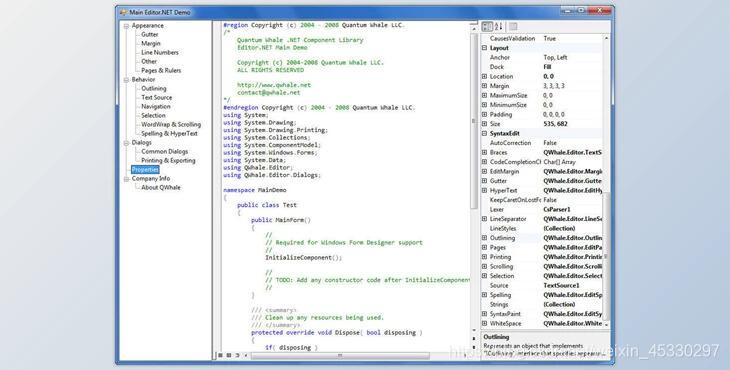The width and height of the screenshot is (730, 370).
Task: Expand the WhiteSpace property
Action: [484, 323]
